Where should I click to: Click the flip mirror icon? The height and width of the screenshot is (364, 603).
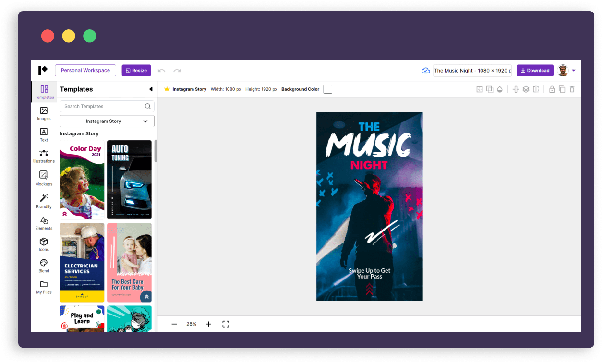[536, 89]
